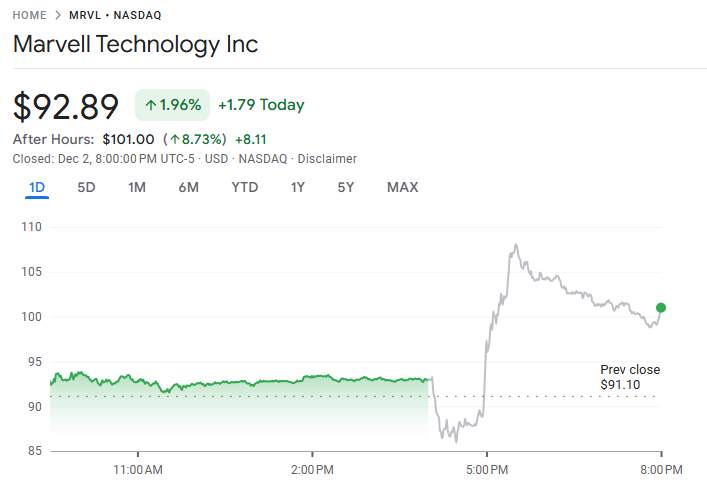707x491 pixels.
Task: Show the 6M chart range
Action: click(x=189, y=187)
